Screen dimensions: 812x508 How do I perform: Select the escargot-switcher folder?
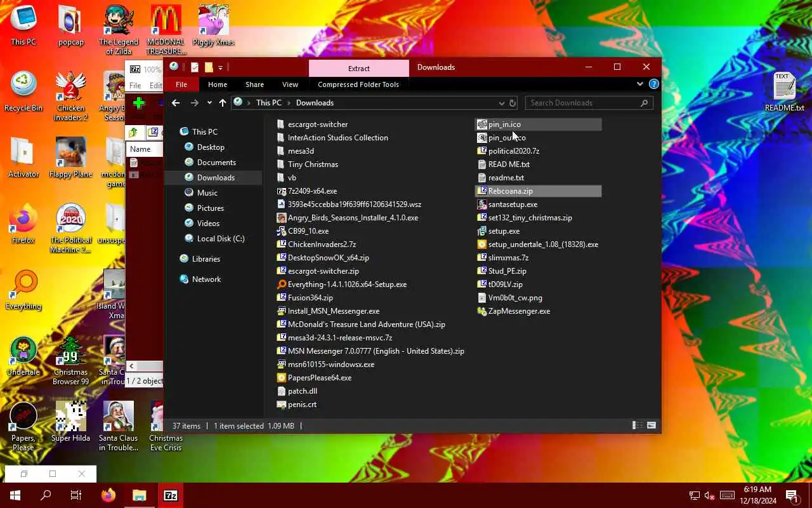click(317, 124)
